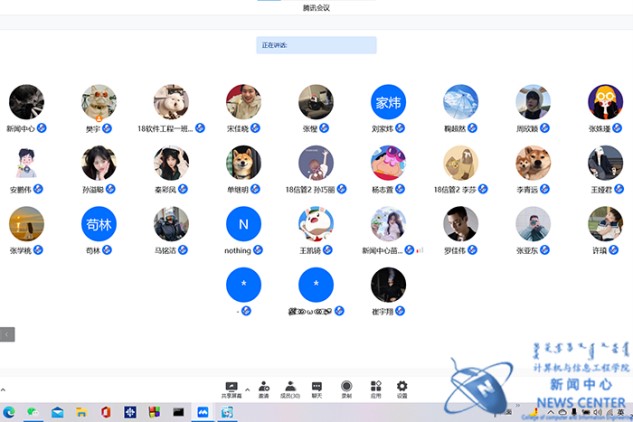Open the 邀请 invite panel

[x=263, y=386]
